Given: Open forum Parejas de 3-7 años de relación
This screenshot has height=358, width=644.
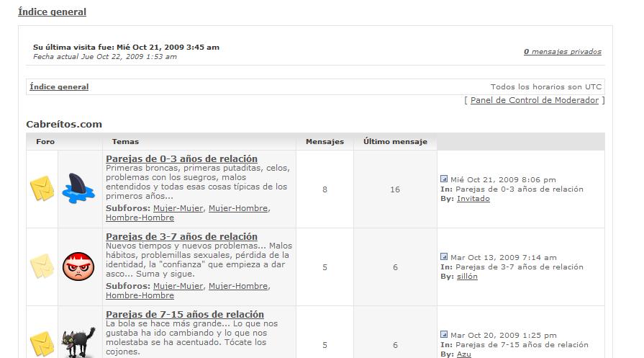Looking at the screenshot, I should [181, 236].
